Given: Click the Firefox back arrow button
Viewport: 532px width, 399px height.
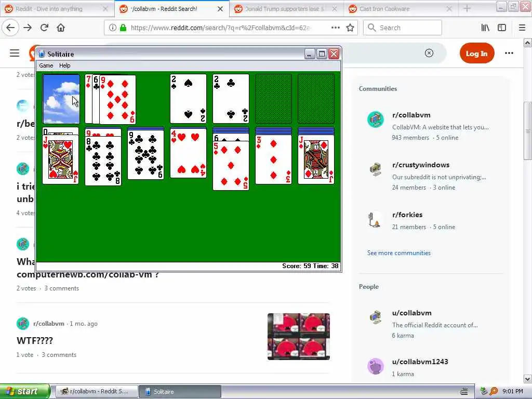Looking at the screenshot, I should [10, 28].
